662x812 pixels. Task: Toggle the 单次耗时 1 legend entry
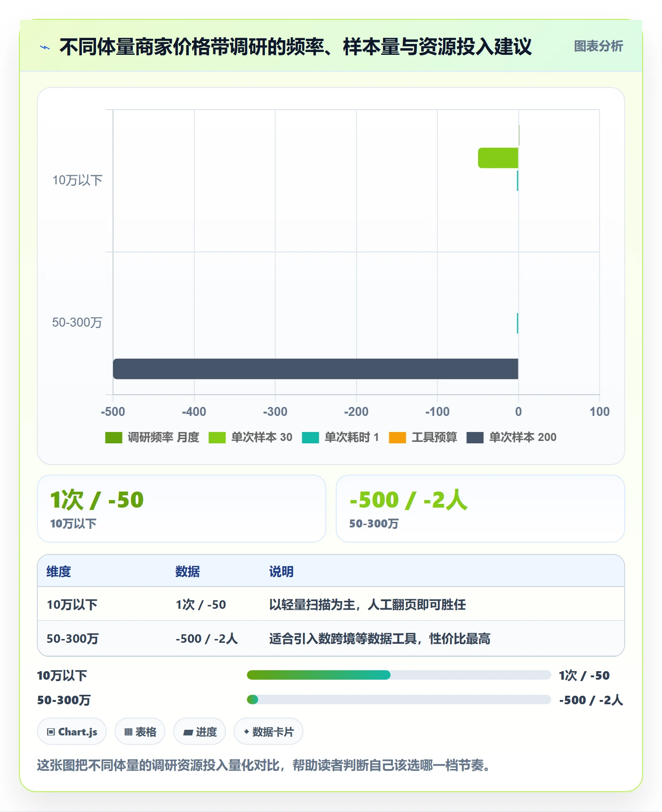click(340, 438)
